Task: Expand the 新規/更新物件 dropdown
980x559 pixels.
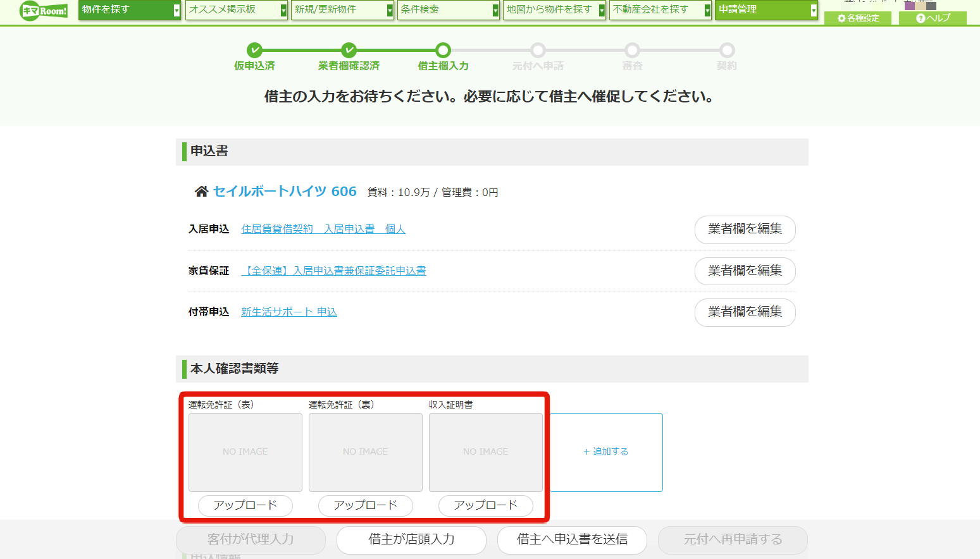Action: coord(342,9)
